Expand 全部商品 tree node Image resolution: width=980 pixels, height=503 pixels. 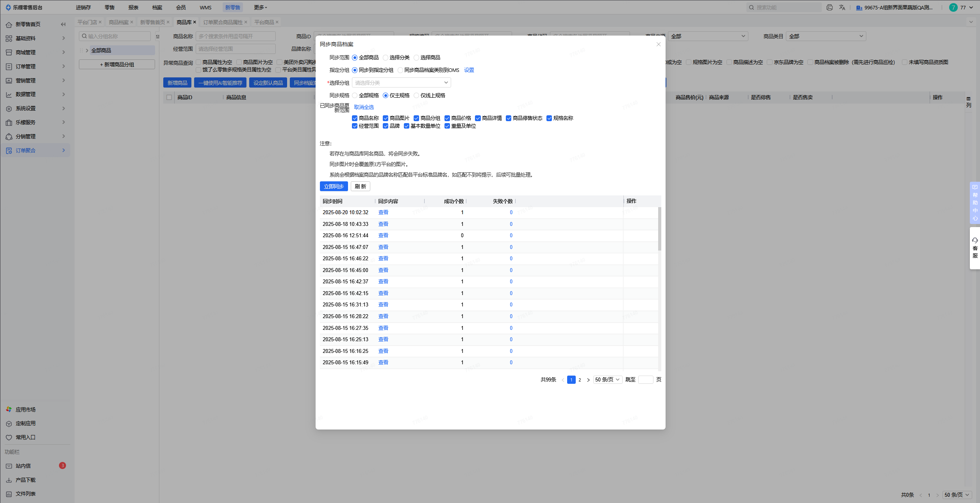click(87, 50)
